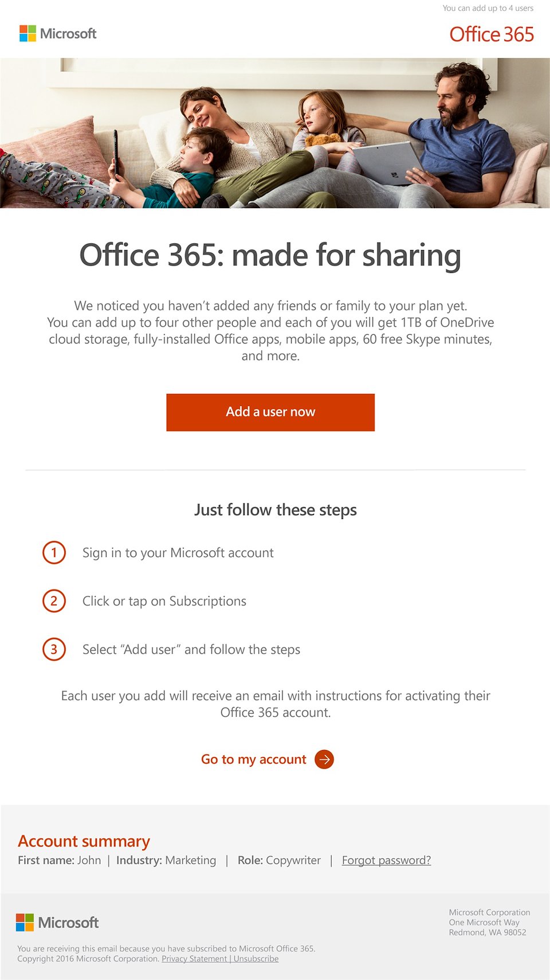Click the 'Office 365: made for sharing' headline
Screen dimensions: 550x980
coord(270,255)
